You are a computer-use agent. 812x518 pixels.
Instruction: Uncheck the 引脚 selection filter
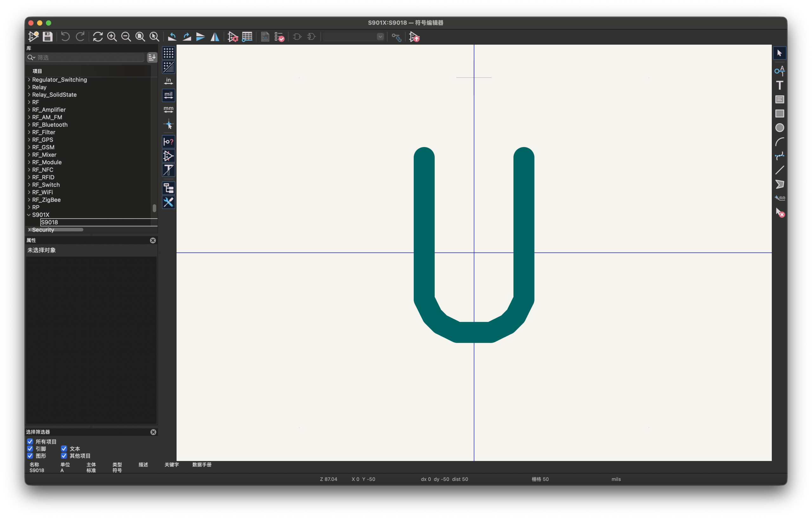click(x=30, y=448)
